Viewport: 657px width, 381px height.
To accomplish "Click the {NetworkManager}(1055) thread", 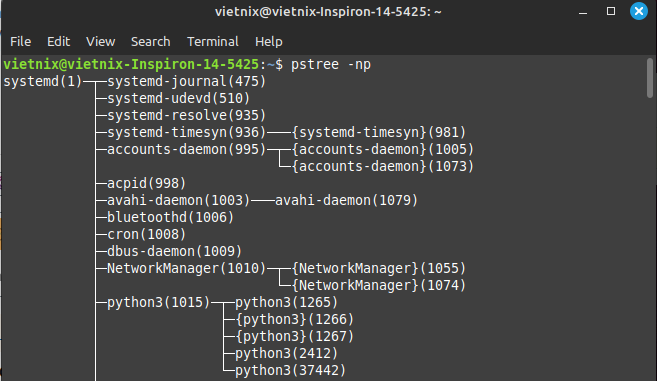I will pos(379,268).
